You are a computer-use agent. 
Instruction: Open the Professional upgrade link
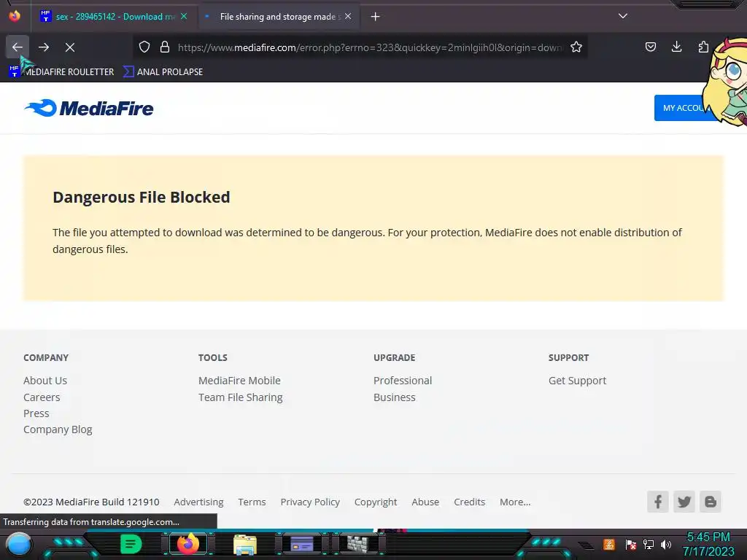click(x=403, y=381)
